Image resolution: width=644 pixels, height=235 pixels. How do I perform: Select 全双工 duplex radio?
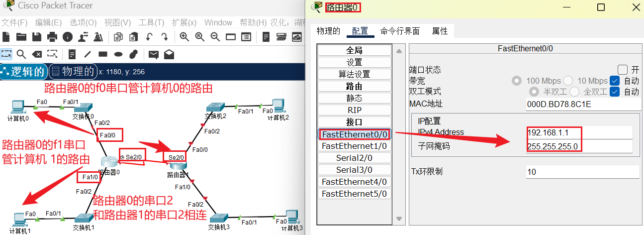pos(574,92)
